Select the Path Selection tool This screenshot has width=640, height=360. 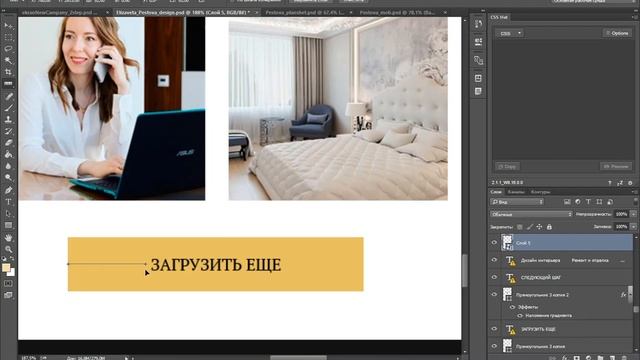[x=8, y=213]
